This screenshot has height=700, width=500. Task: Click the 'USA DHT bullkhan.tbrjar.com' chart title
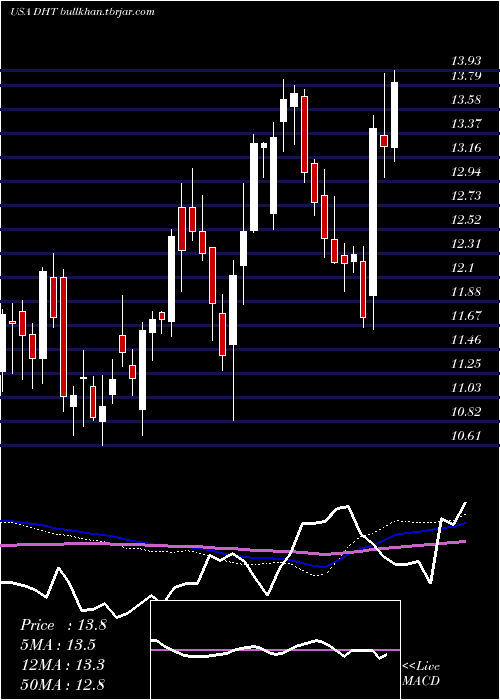(x=82, y=12)
